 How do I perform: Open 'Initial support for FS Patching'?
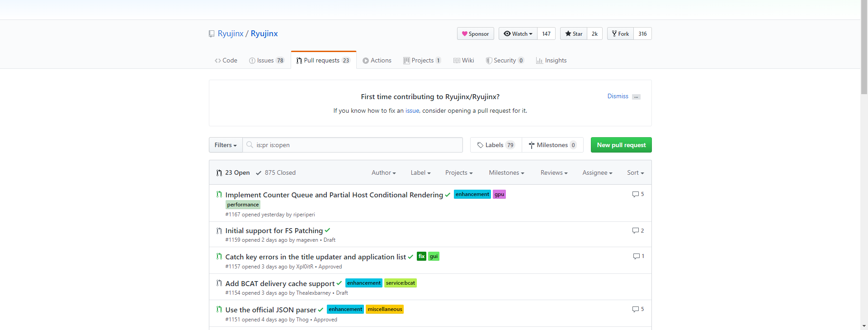[x=274, y=230]
